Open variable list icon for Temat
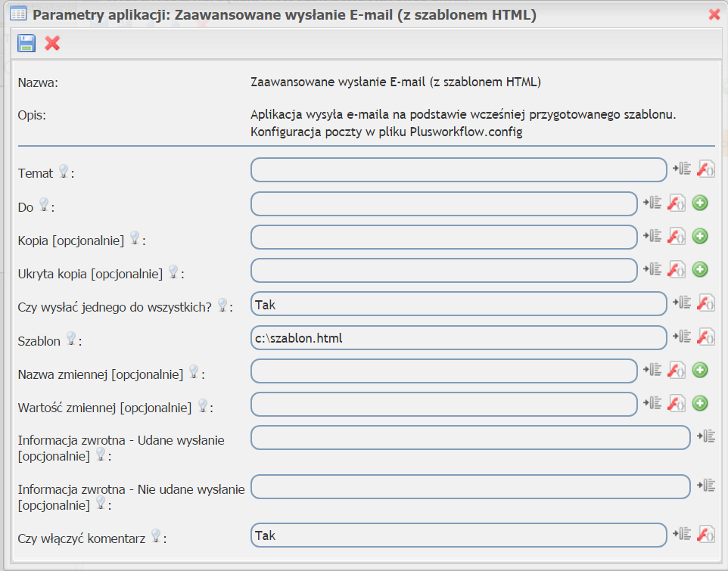The width and height of the screenshot is (728, 571). pyautogui.click(x=682, y=169)
